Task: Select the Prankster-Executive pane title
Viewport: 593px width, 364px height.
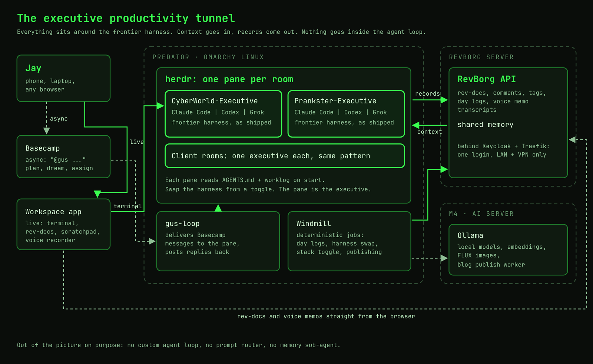Action: point(335,101)
